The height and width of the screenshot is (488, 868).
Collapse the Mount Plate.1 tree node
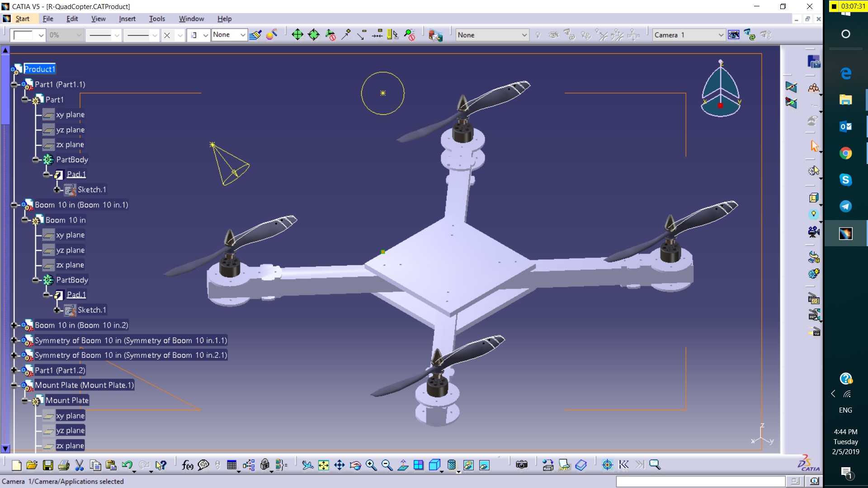click(x=14, y=385)
